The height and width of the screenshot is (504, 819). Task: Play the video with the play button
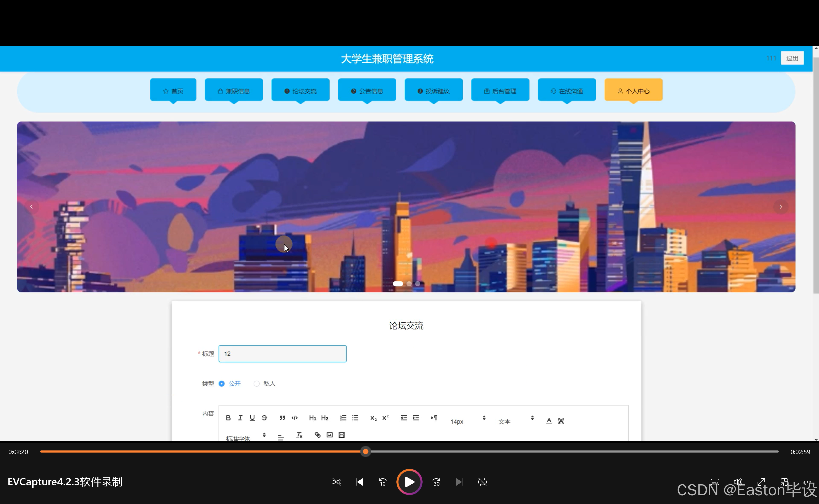pyautogui.click(x=409, y=482)
